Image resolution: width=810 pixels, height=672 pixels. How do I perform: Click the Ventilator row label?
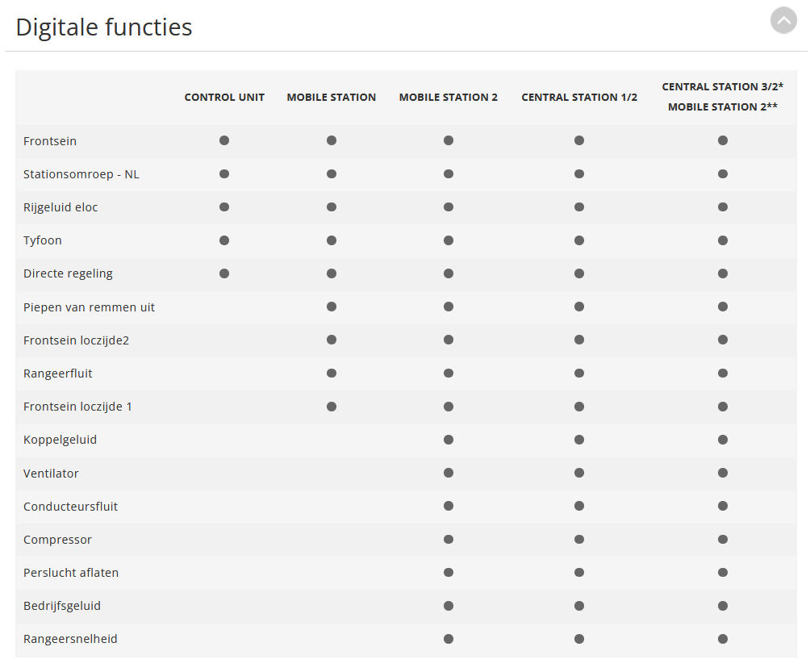click(x=51, y=473)
